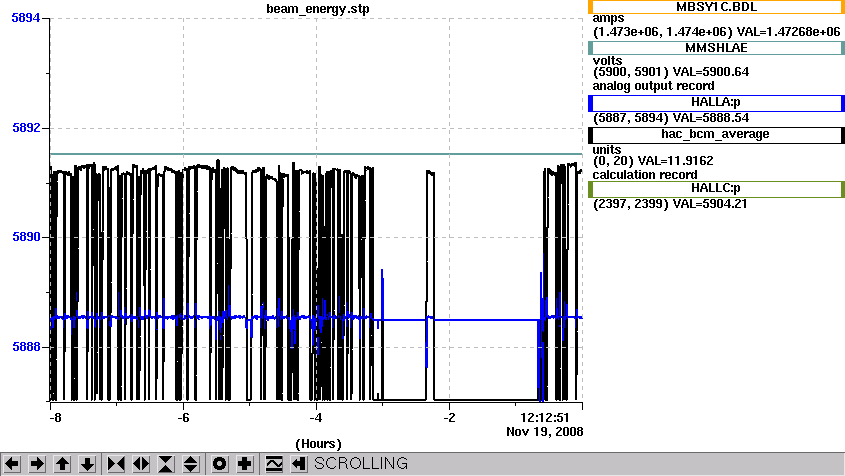Select the MBSY1C.BDL curve legend
This screenshot has height=476, width=845.
click(716, 7)
